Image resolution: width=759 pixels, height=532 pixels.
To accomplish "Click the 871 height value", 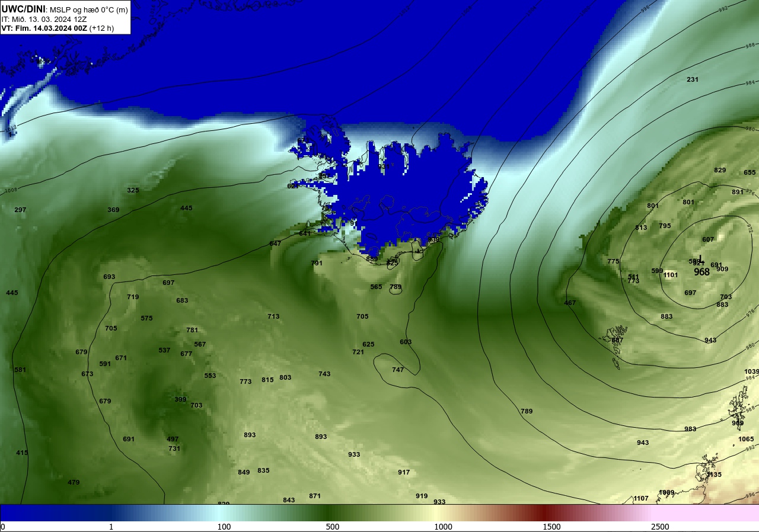I will click(x=315, y=496).
